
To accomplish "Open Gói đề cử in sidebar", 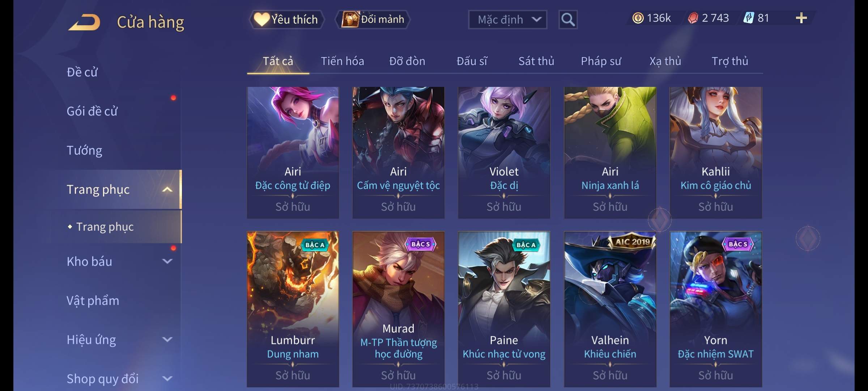I will click(x=92, y=111).
